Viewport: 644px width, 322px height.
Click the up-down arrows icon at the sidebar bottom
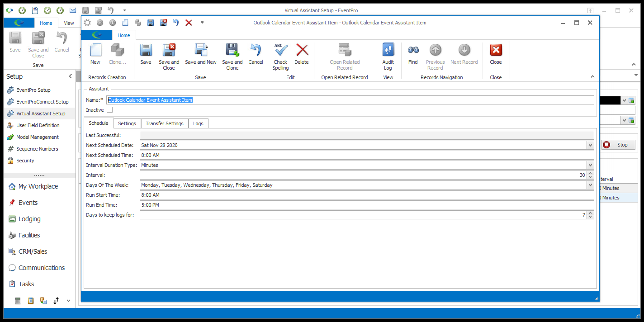click(56, 300)
